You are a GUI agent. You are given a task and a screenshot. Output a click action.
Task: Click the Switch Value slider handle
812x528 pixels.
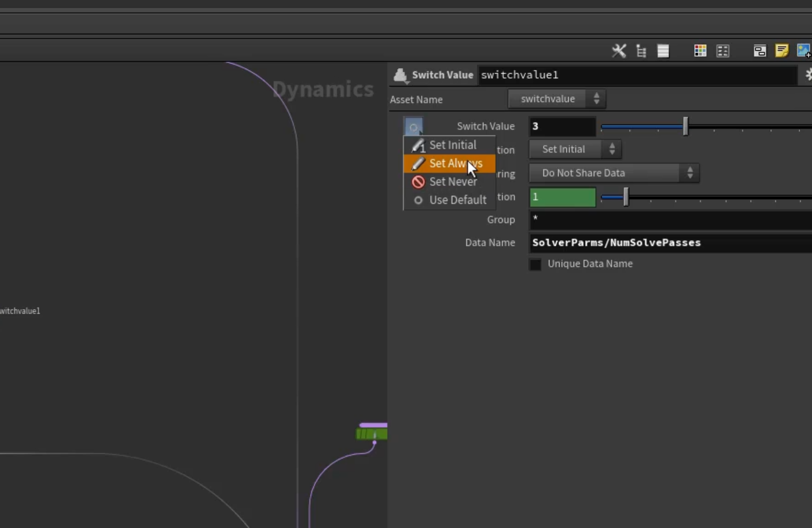(x=685, y=126)
